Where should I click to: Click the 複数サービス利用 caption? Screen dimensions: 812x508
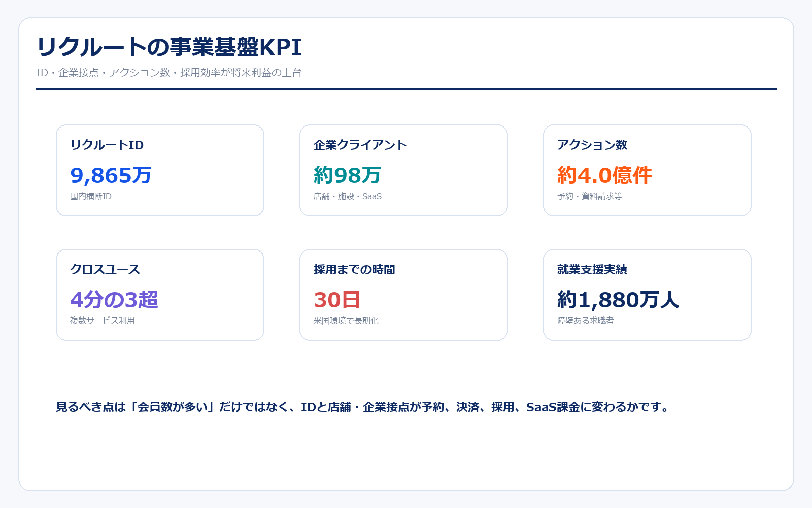(x=103, y=321)
